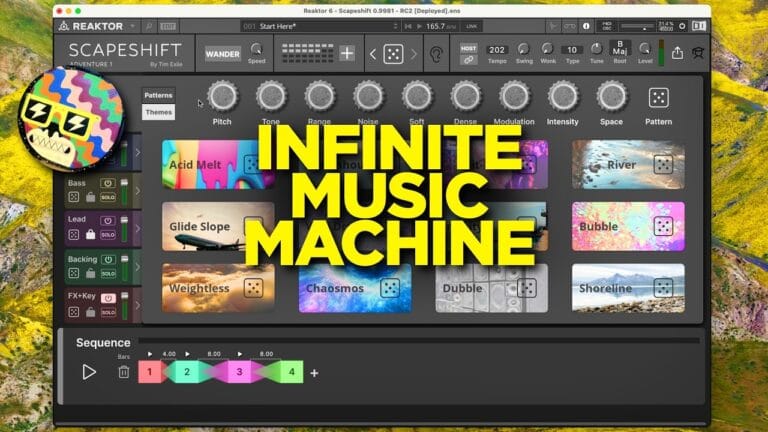Toggle SOLO on the Backing track
The image size is (768, 432).
108,274
